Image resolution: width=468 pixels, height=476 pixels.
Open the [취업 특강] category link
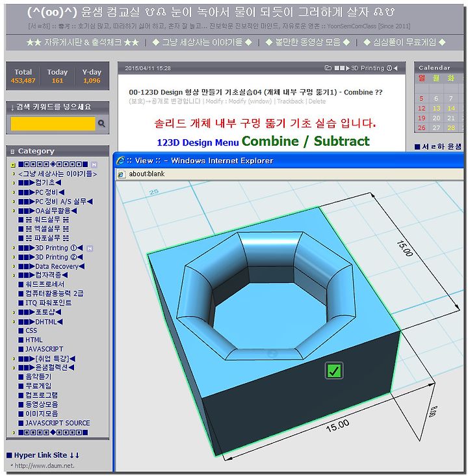click(47, 359)
